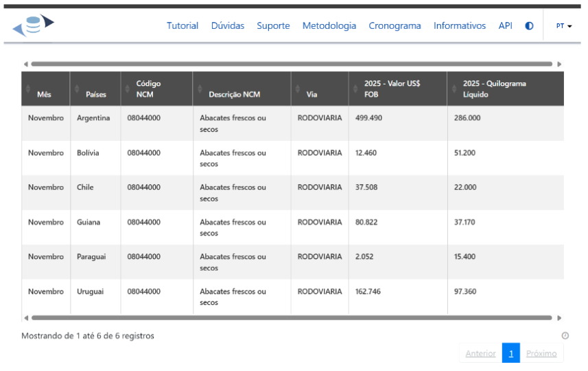
Task: Sort by Código NCM column arrows
Action: [x=128, y=89]
